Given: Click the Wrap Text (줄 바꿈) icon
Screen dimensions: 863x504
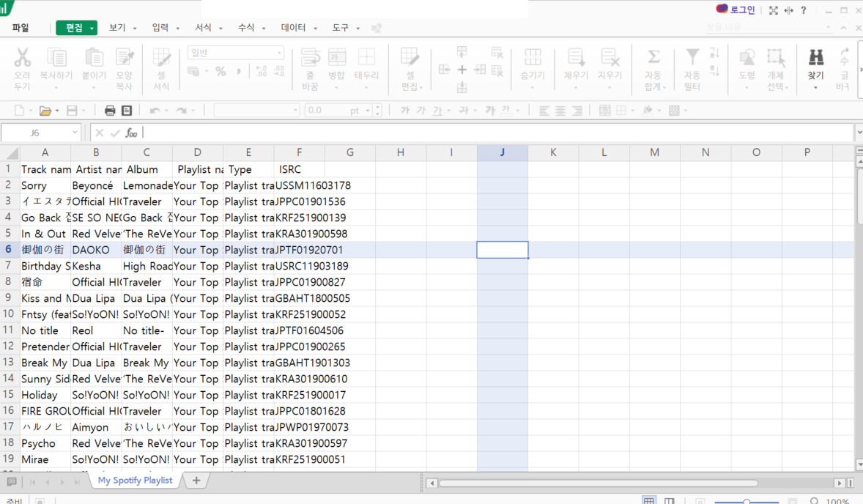Looking at the screenshot, I should click(310, 57).
